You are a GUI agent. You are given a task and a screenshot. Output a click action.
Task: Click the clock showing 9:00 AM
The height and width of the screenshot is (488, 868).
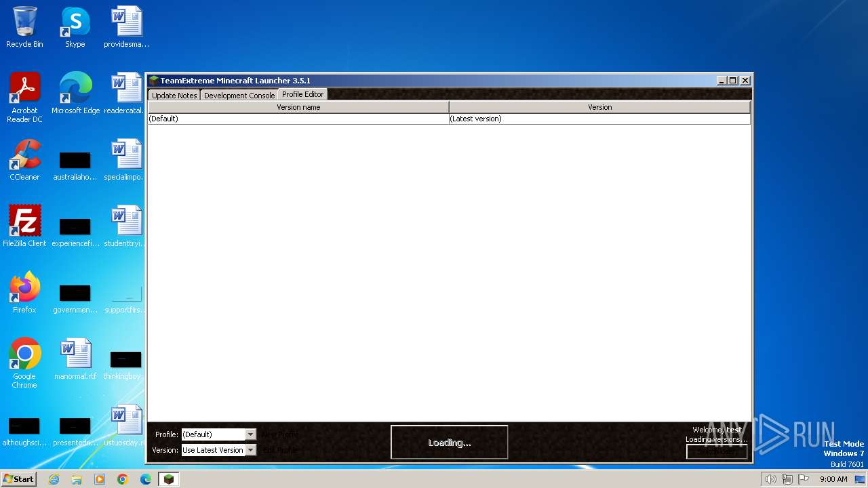[x=833, y=479]
